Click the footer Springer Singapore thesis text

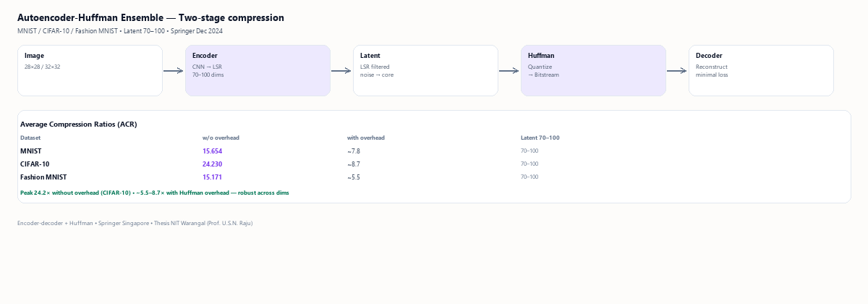pyautogui.click(x=135, y=223)
